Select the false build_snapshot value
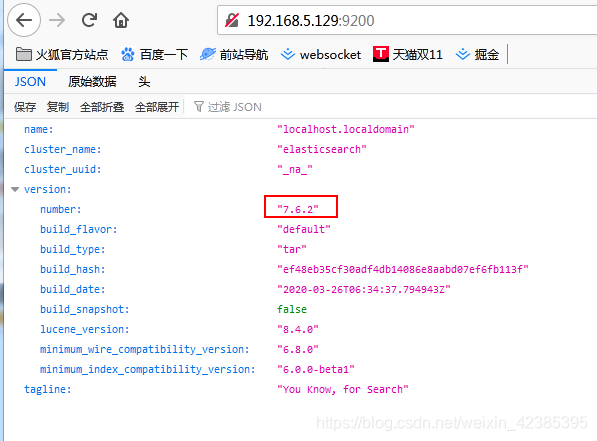The height and width of the screenshot is (441, 597). click(292, 309)
